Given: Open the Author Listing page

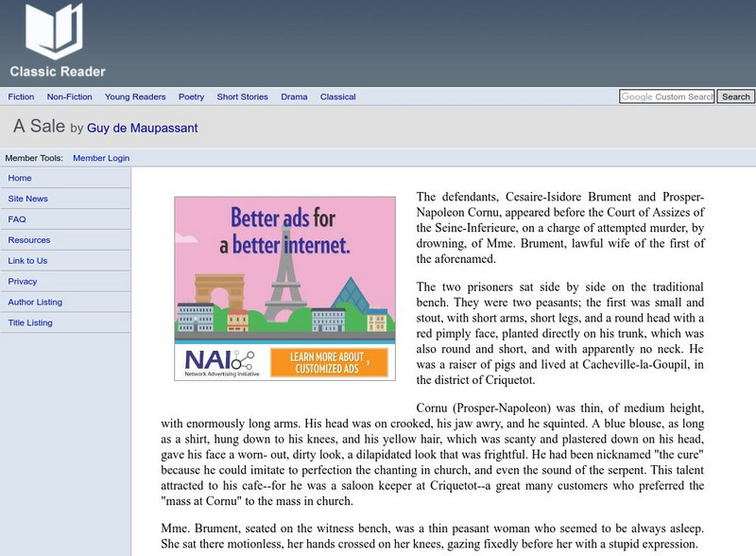Looking at the screenshot, I should pos(37,302).
